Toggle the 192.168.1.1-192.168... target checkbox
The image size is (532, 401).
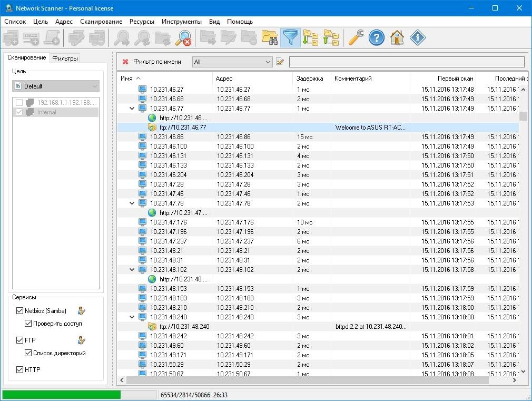(x=19, y=102)
